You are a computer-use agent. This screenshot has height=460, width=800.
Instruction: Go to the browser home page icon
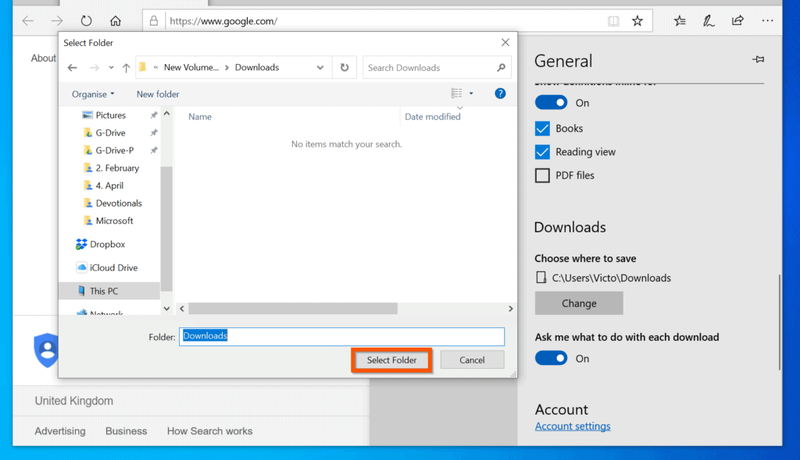pos(116,21)
